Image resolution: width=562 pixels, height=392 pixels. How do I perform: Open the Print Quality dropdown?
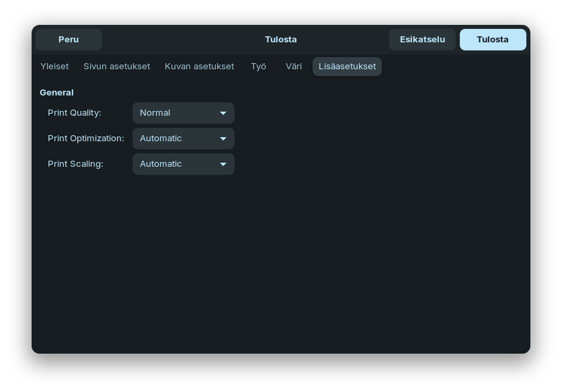(183, 113)
